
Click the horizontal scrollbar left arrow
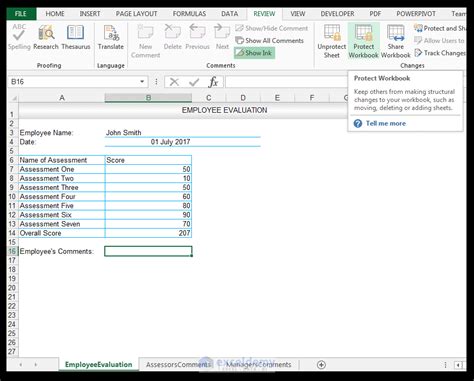(459, 365)
